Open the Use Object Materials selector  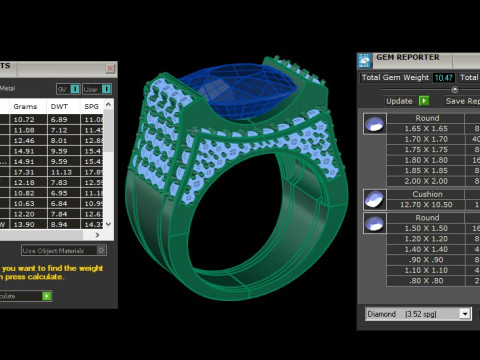tap(64, 250)
